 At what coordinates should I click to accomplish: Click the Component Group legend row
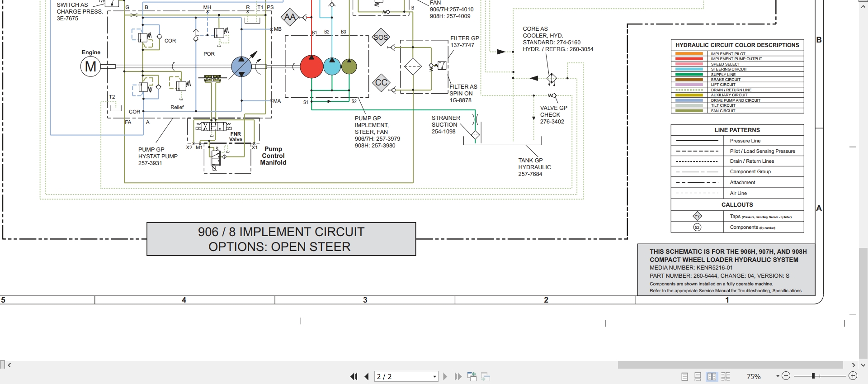(737, 171)
